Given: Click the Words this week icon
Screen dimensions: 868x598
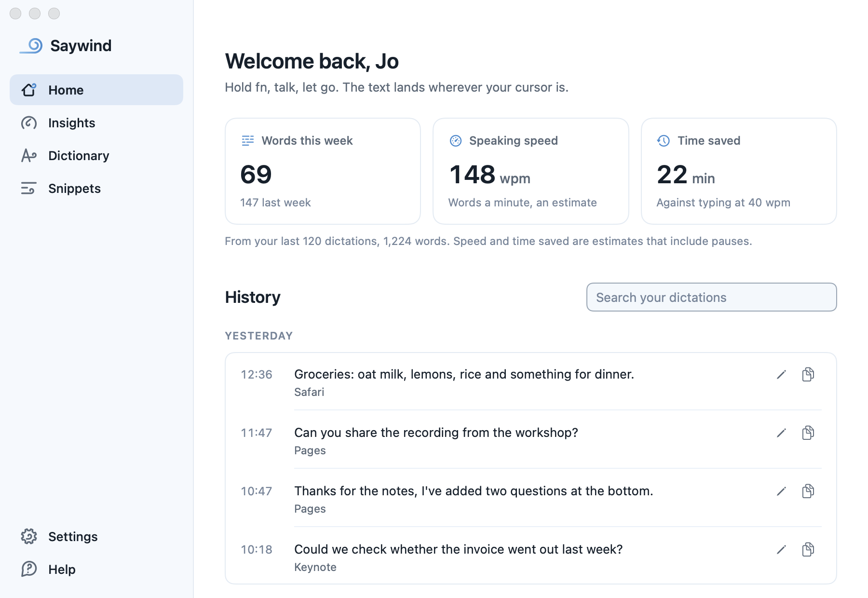Looking at the screenshot, I should [x=248, y=140].
